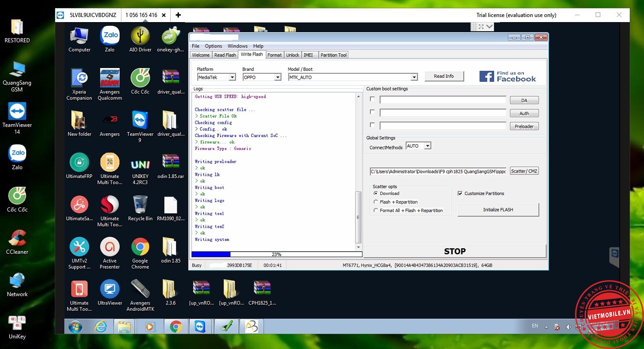Expand the Brand OPPO dropdown
This screenshot has width=644, height=349.
pyautogui.click(x=277, y=77)
